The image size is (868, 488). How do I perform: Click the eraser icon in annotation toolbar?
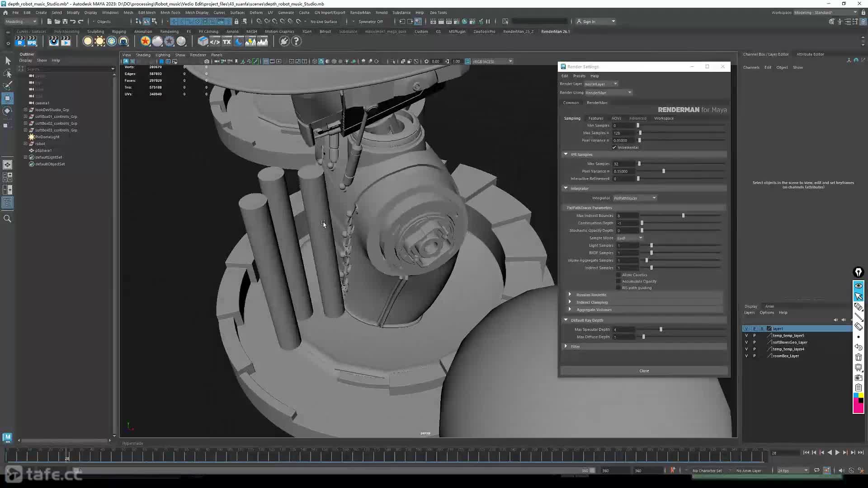(859, 327)
